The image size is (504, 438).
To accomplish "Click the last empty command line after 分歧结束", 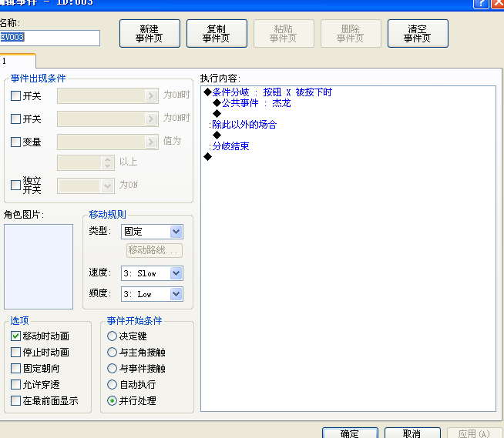I will click(207, 157).
